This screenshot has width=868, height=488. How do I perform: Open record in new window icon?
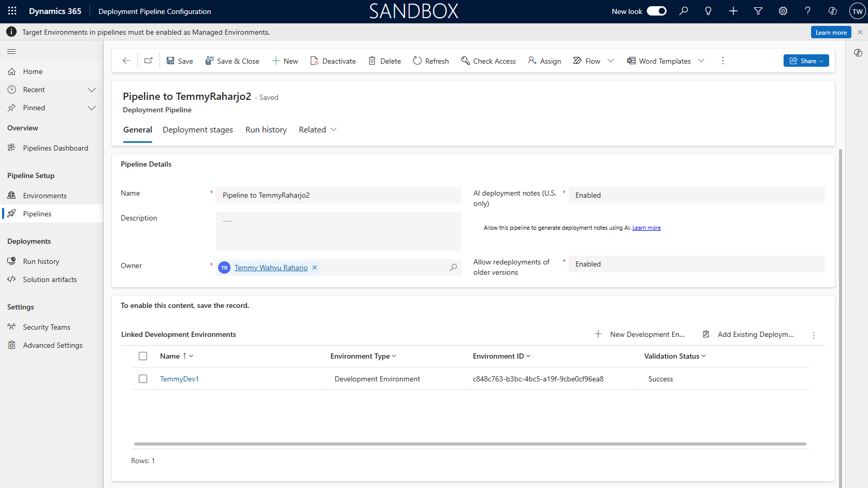tap(149, 61)
